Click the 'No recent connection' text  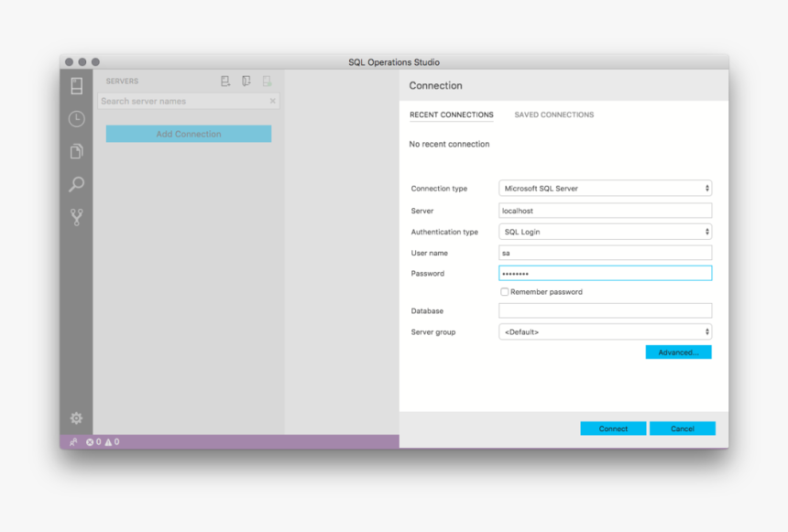(449, 144)
